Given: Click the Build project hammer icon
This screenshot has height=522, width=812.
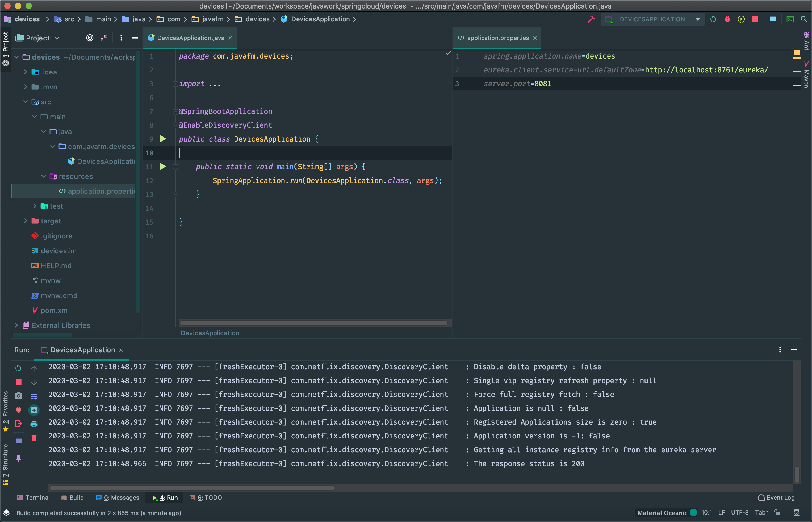Looking at the screenshot, I should click(x=591, y=19).
